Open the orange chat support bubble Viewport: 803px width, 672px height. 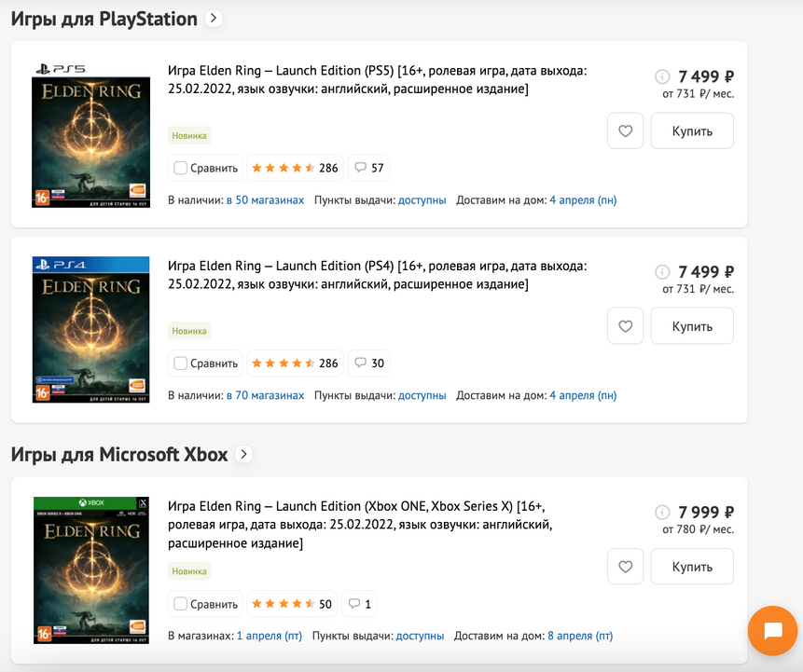(772, 631)
